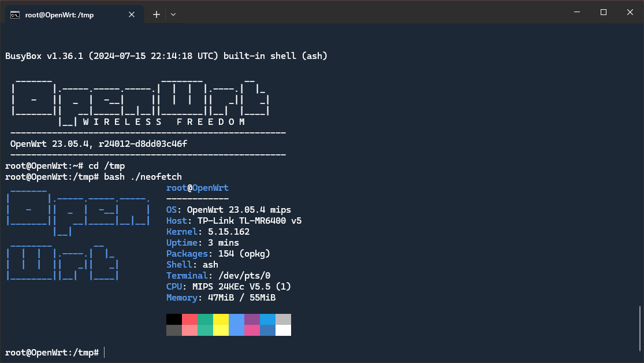Screen dimensions: 644x363
Task: Click the terminal icon in the tab
Action: coord(16,14)
